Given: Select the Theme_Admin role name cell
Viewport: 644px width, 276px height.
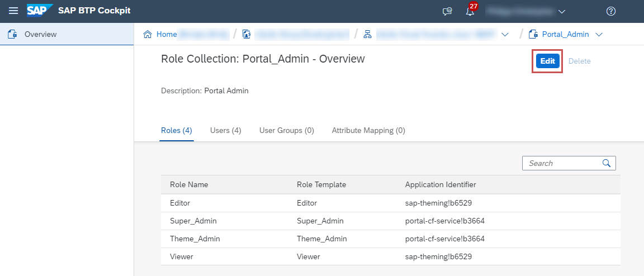Looking at the screenshot, I should tap(195, 239).
